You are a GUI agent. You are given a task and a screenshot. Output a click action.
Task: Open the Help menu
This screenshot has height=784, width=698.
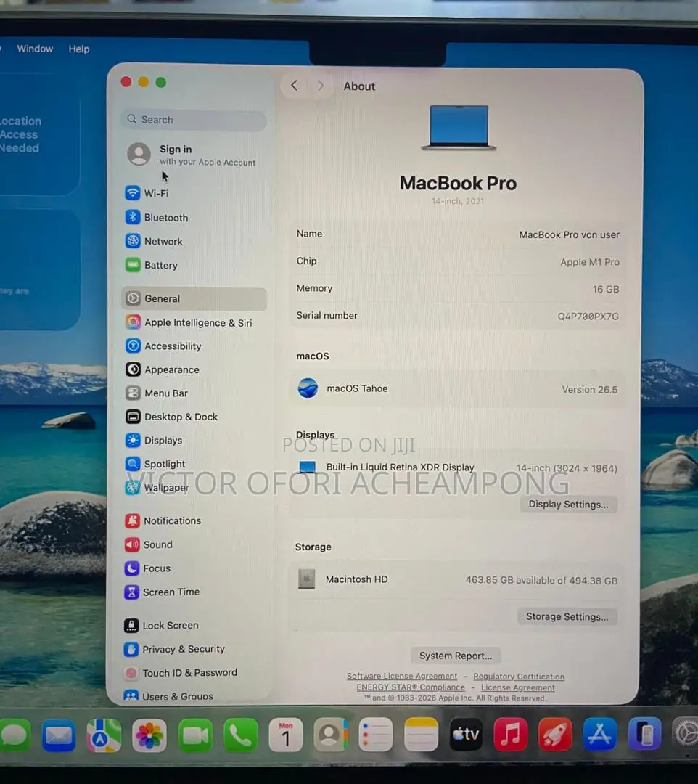pyautogui.click(x=79, y=49)
